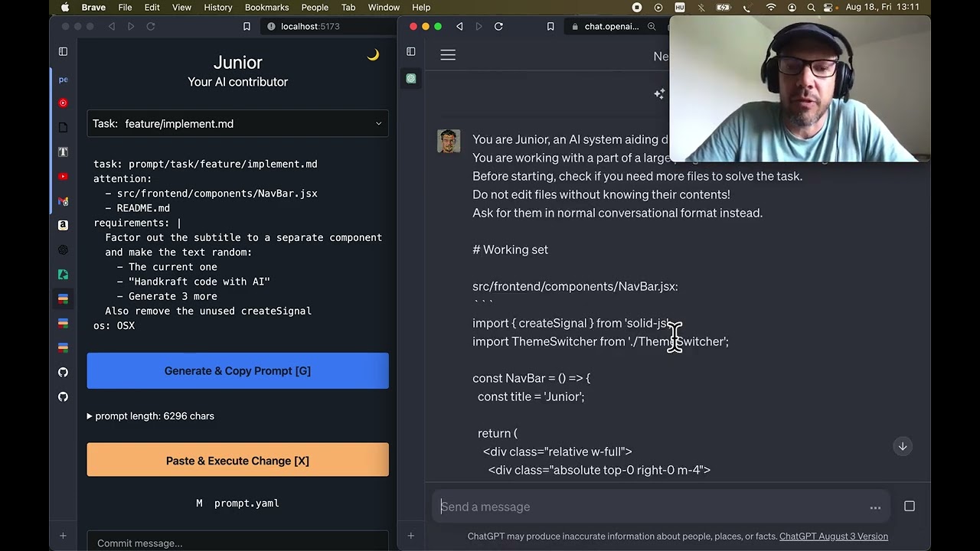Viewport: 980px width, 551px height.
Task: Click the Commit message input field
Action: (x=237, y=543)
